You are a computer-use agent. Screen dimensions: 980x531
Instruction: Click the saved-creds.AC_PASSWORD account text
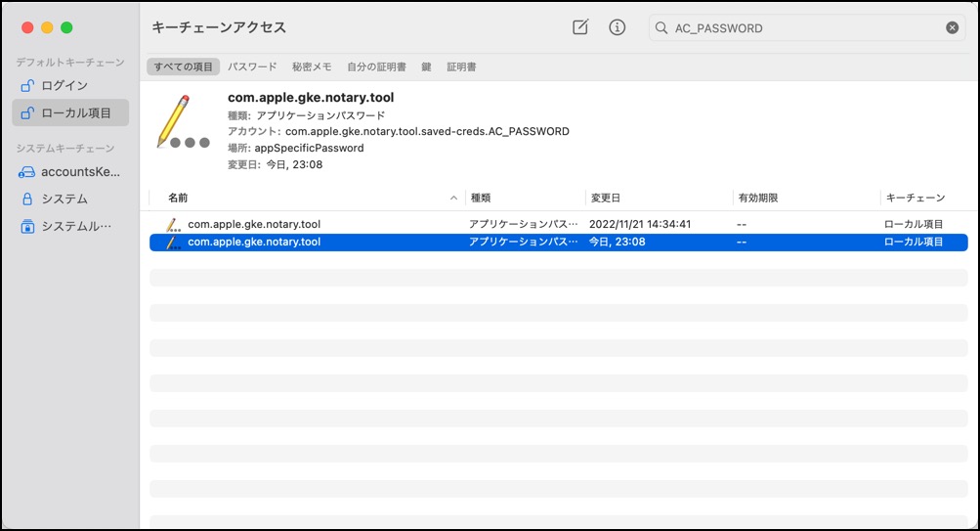[428, 131]
